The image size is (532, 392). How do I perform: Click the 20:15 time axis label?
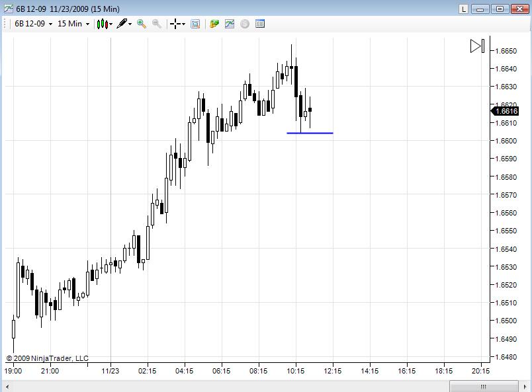(481, 371)
